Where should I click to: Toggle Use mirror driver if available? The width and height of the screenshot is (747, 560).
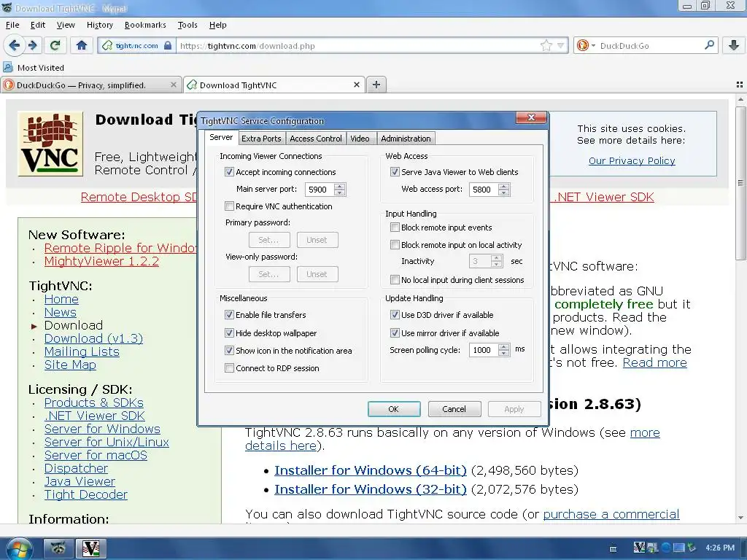[x=395, y=332]
